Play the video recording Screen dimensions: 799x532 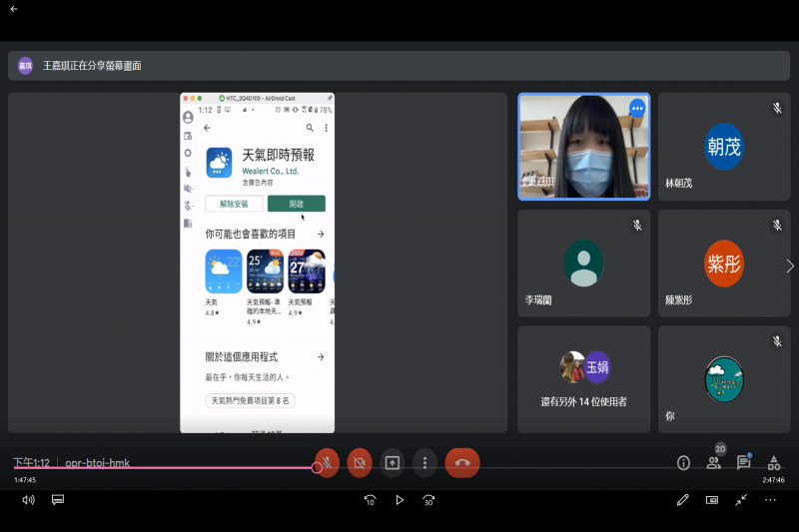(x=399, y=500)
